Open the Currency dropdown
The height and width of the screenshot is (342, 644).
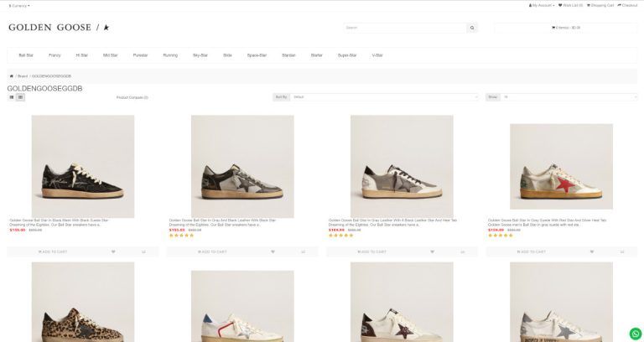pos(19,6)
